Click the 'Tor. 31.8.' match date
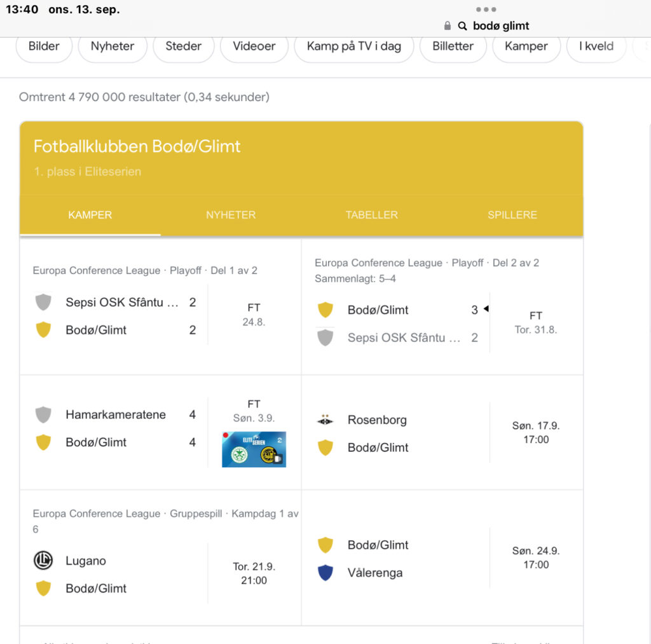Viewport: 651px width, 644px height. click(535, 330)
